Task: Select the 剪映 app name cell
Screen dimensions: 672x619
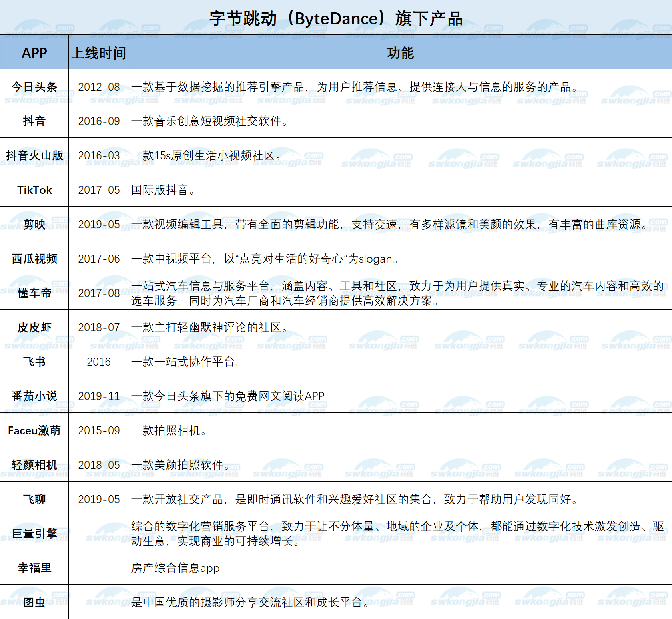Action: point(34,224)
